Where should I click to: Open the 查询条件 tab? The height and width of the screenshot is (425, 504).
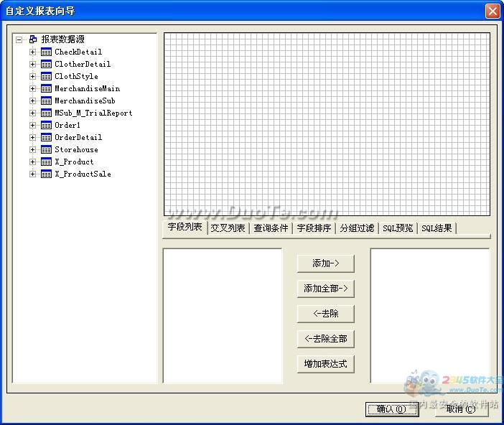[x=271, y=228]
